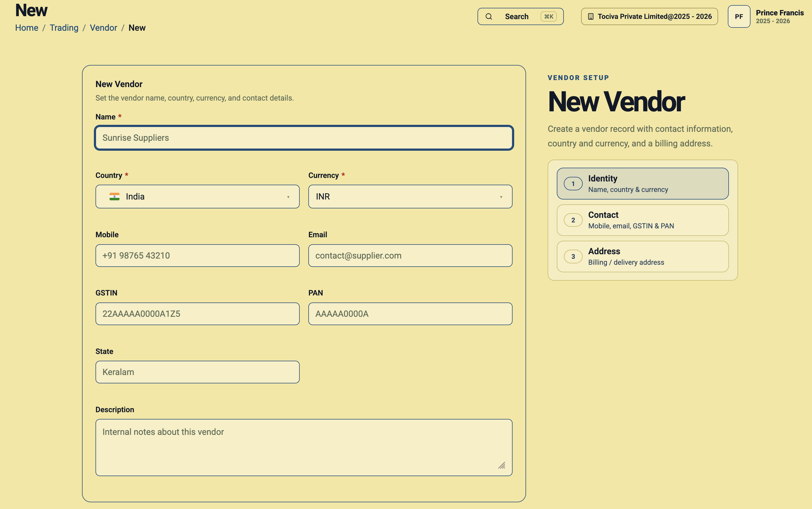Viewport: 812px width, 509px height.
Task: Focus the Email input field
Action: 410,256
